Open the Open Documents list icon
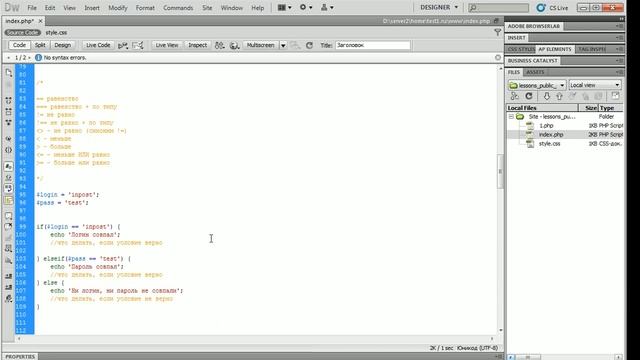This screenshot has width=640, height=360. point(9,73)
